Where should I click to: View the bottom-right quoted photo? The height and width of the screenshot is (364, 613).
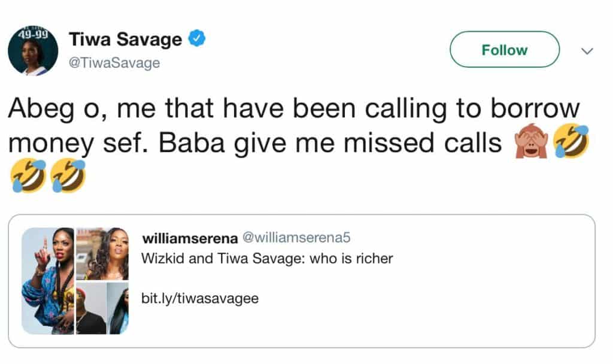pyautogui.click(x=118, y=308)
